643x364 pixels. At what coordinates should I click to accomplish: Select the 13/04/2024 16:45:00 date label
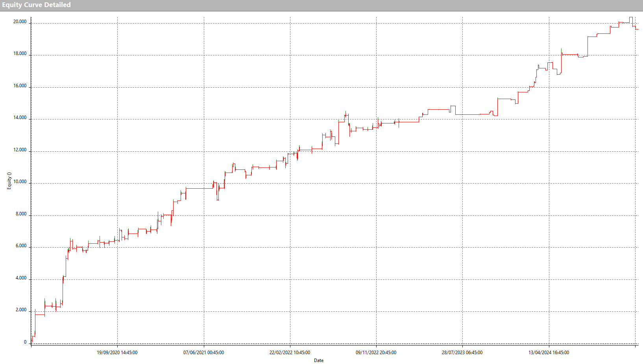[549, 353]
